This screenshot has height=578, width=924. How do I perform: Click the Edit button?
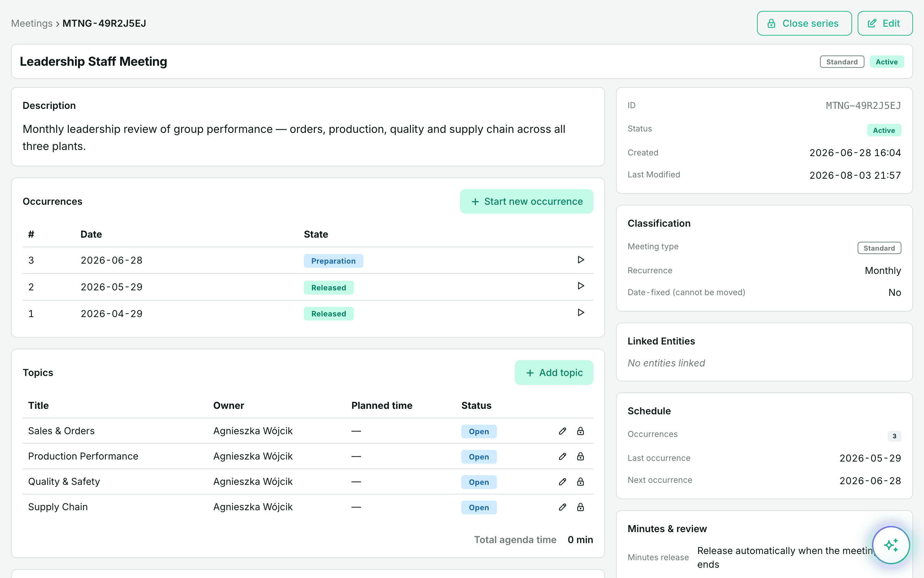(x=885, y=23)
